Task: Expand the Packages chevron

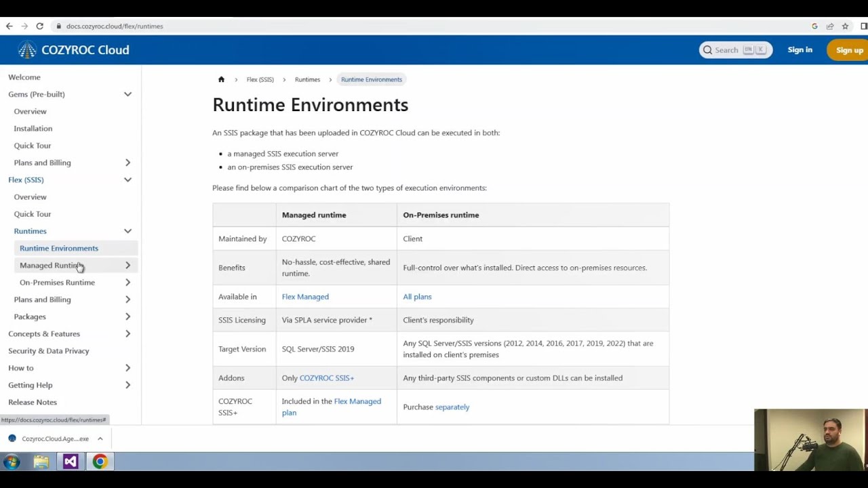Action: (x=127, y=317)
